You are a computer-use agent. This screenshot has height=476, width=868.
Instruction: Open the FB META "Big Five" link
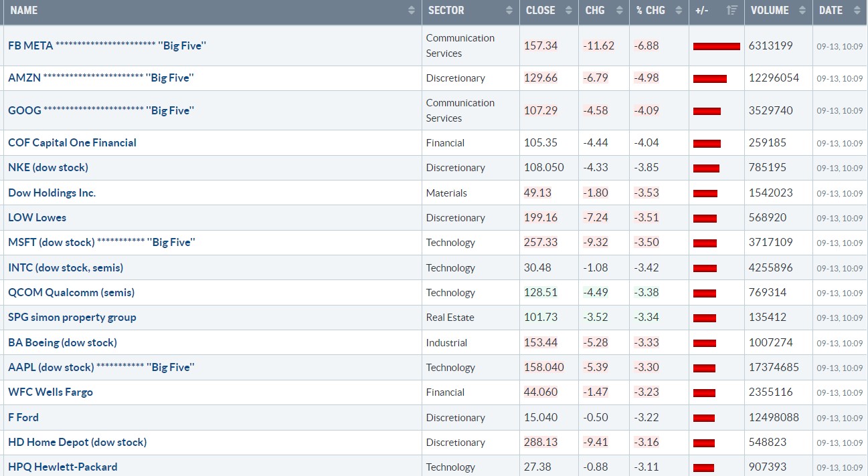point(107,45)
